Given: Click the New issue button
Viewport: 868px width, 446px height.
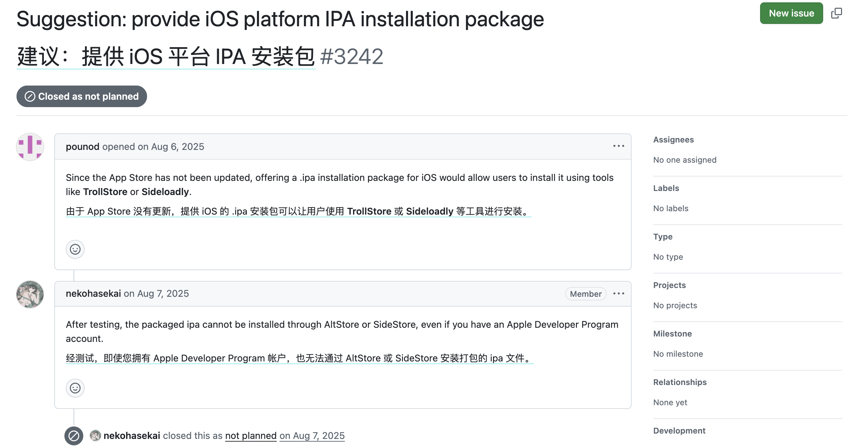Looking at the screenshot, I should 791,13.
